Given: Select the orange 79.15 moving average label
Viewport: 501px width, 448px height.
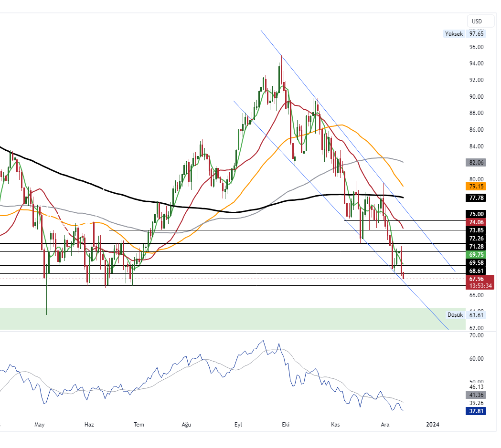Looking at the screenshot, I should point(476,186).
